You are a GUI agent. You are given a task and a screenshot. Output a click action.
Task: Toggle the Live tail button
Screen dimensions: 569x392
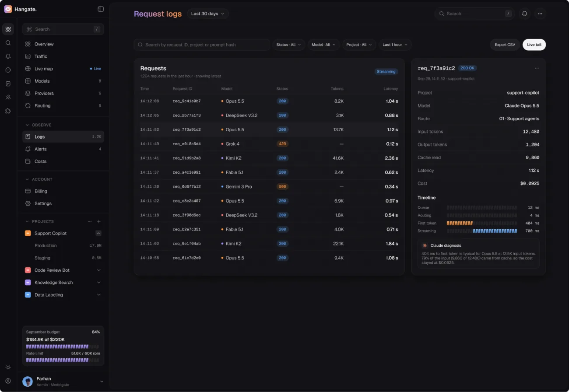(x=534, y=45)
